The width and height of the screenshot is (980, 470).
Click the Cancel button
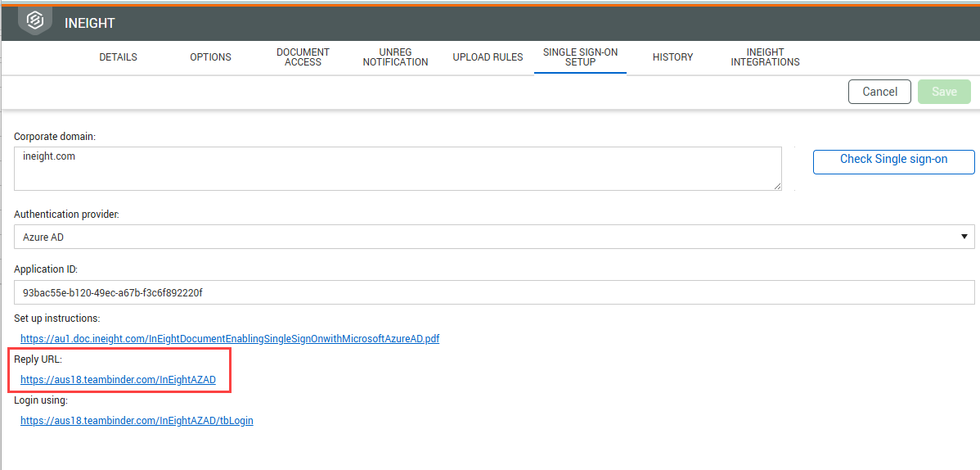pos(879,92)
